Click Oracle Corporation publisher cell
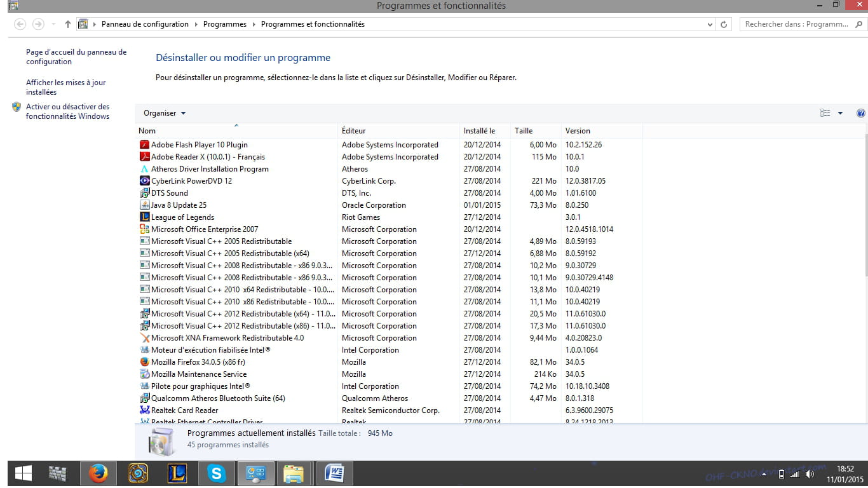The height and width of the screenshot is (488, 868). point(374,205)
